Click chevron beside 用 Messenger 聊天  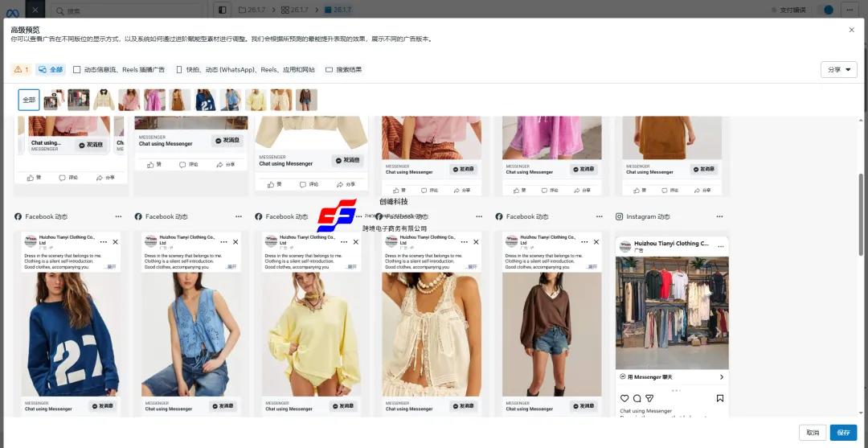coord(721,377)
